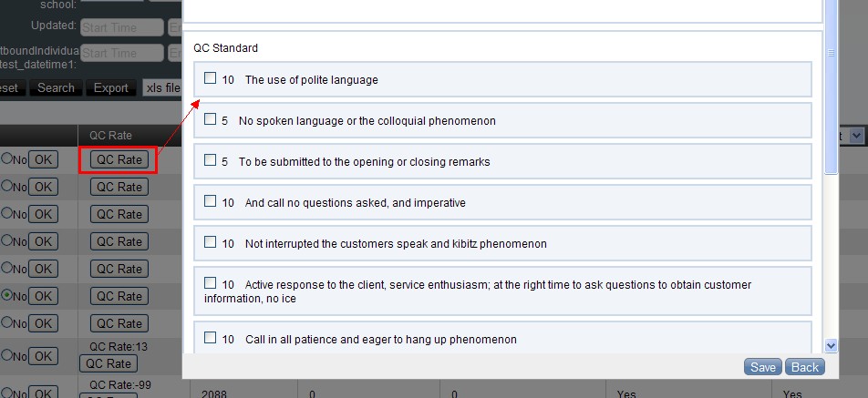Enable "opening or closing remarks" checkbox
Viewport: 868px width, 398px height.
[x=211, y=160]
